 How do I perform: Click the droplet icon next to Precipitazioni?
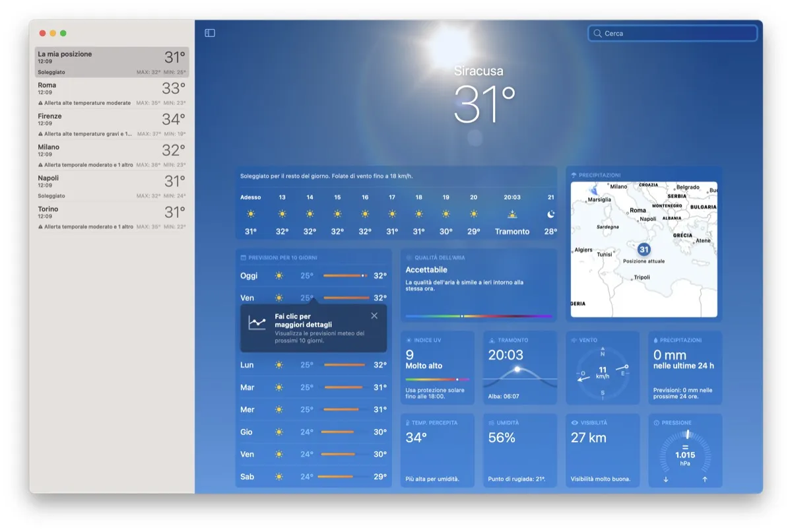655,339
